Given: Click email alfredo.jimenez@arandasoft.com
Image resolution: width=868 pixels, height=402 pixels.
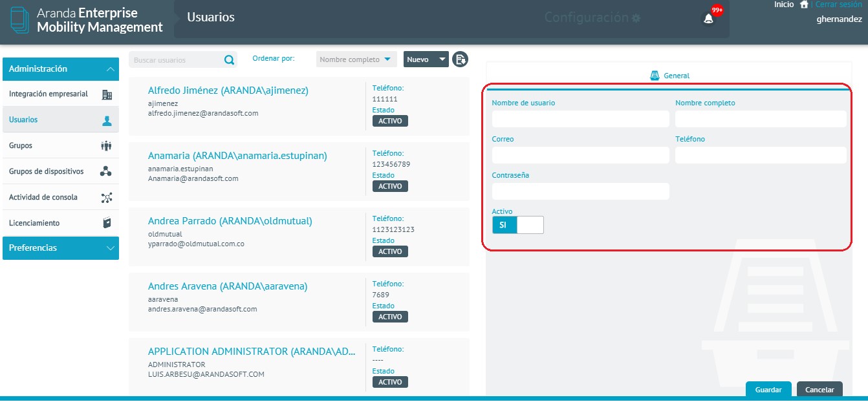Looking at the screenshot, I should pyautogui.click(x=203, y=113).
